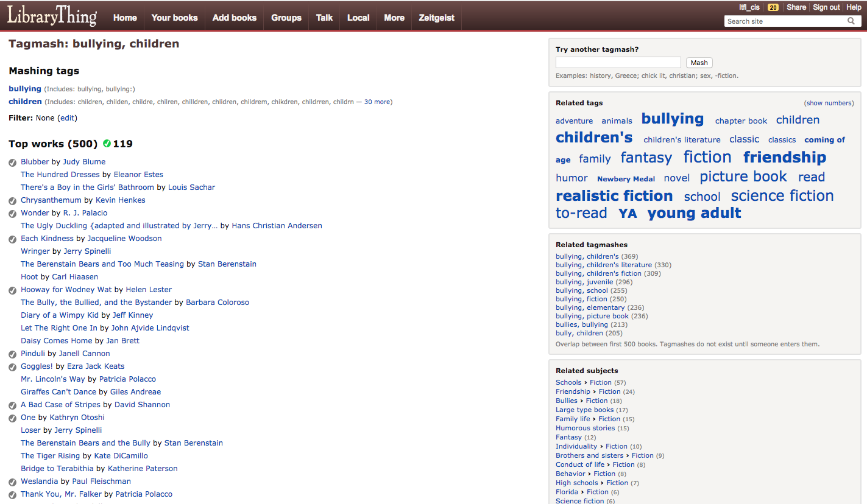Click the checkmark icon beside Chrysanthemum
Image resolution: width=867 pixels, height=504 pixels.
[x=13, y=201]
